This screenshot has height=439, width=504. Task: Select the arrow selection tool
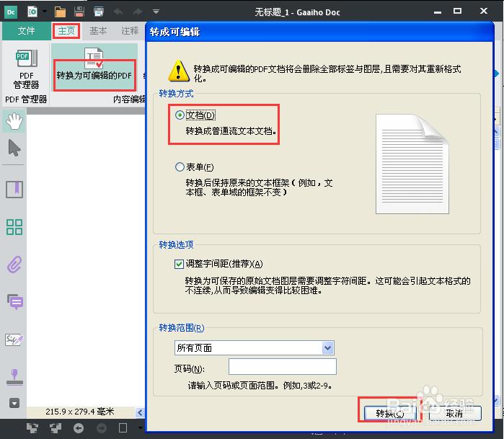pyautogui.click(x=14, y=148)
